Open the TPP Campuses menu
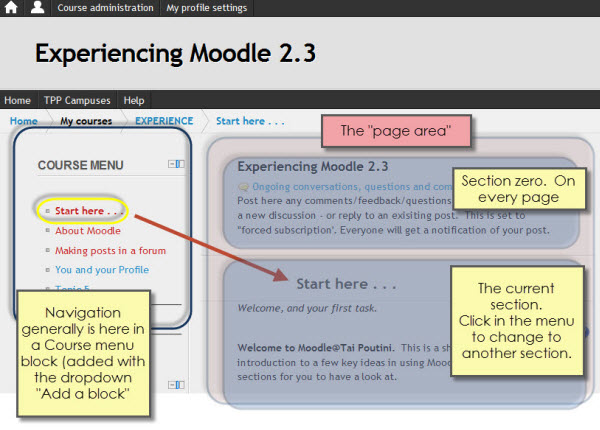The image size is (600, 430). tap(77, 100)
